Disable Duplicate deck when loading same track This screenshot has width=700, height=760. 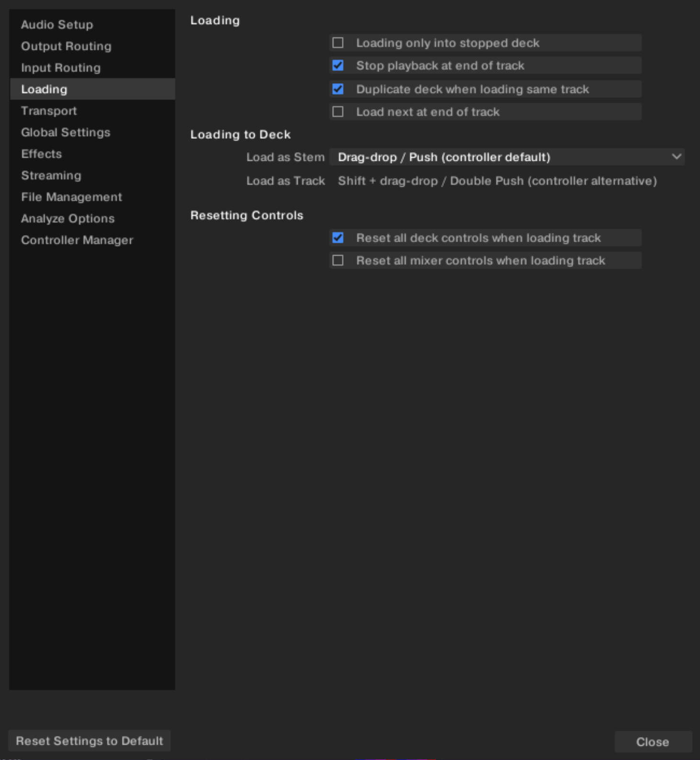(338, 89)
